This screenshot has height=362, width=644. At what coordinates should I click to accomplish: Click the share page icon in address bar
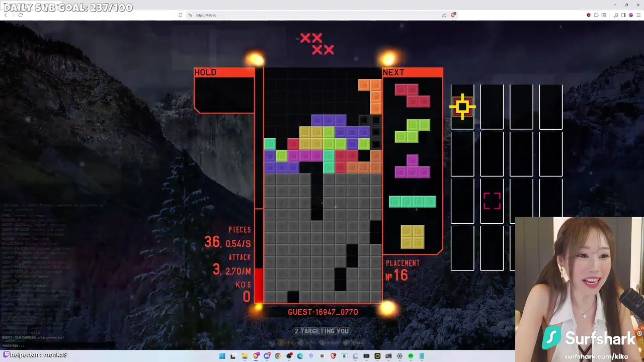444,15
